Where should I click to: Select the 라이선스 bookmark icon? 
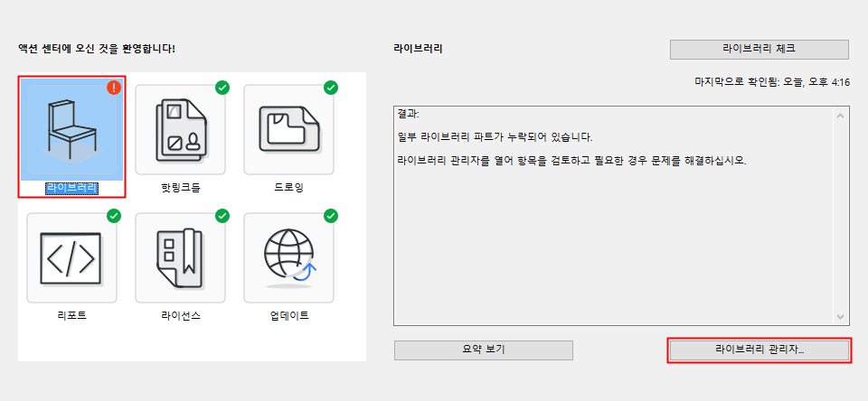pyautogui.click(x=181, y=257)
